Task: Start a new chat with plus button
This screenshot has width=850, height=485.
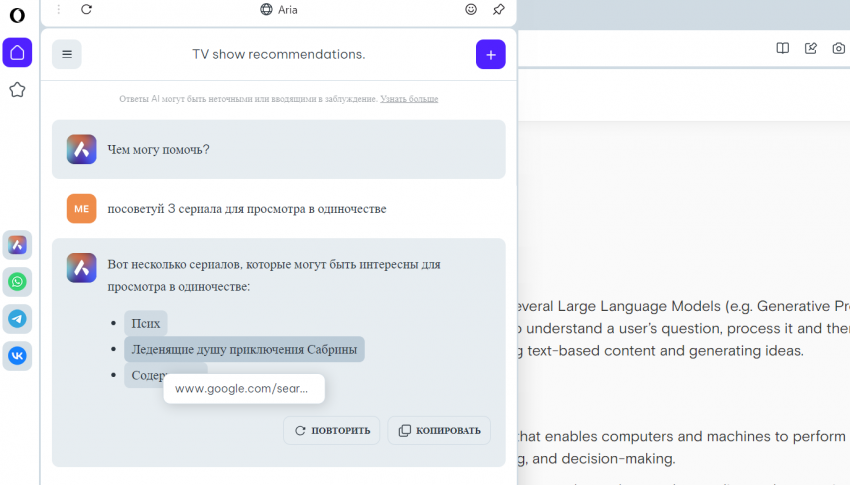Action: pyautogui.click(x=490, y=54)
